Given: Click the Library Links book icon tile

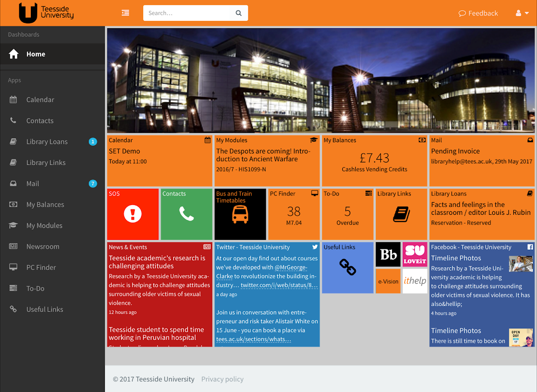Looking at the screenshot, I should click(401, 214).
